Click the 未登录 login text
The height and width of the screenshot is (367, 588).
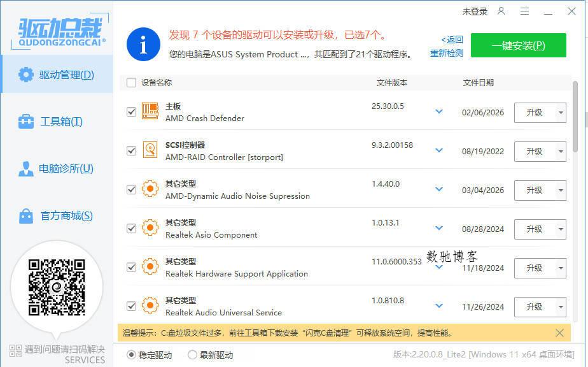point(475,11)
